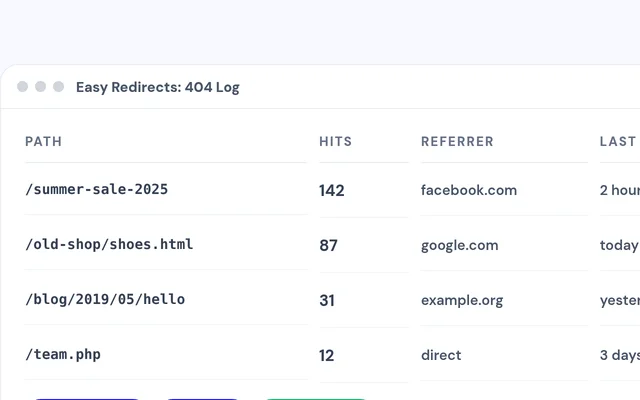Sort by the REFERRER column header

[x=457, y=141]
